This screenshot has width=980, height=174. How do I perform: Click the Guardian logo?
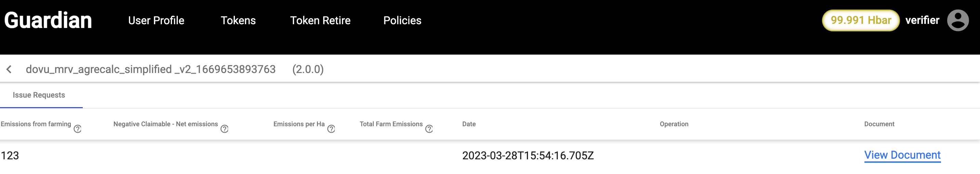pos(48,20)
